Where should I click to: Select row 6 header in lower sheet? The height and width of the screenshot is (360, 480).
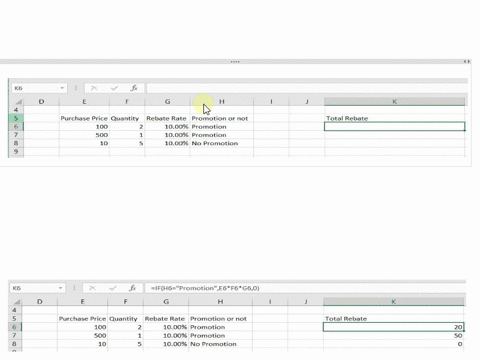[x=14, y=327]
